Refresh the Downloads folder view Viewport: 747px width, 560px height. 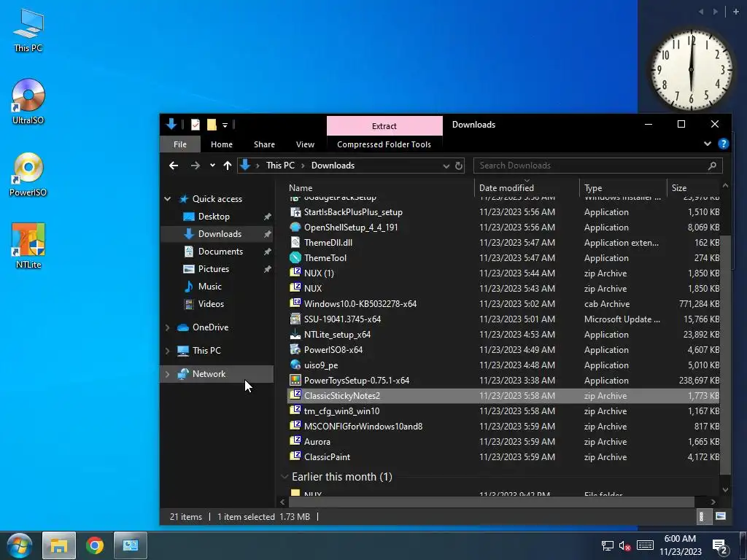point(458,166)
